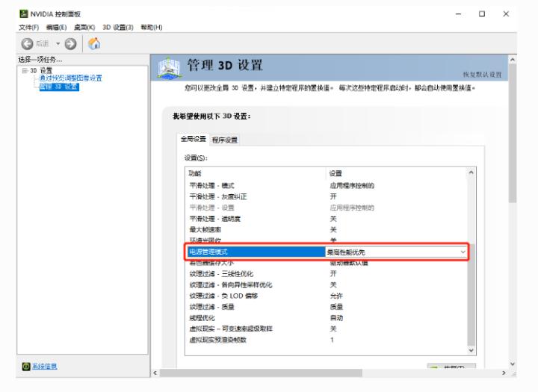Click the 允许 value of 负 LOD 偏移

tap(336, 296)
